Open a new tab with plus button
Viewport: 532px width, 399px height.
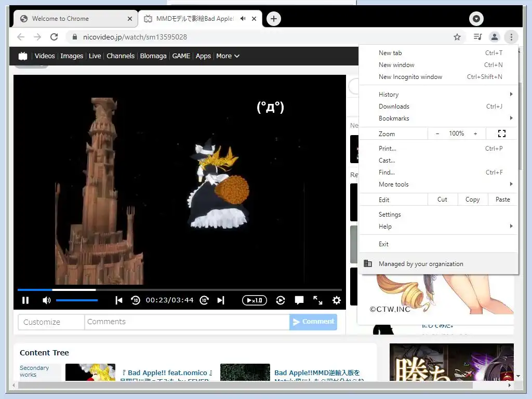pos(274,19)
